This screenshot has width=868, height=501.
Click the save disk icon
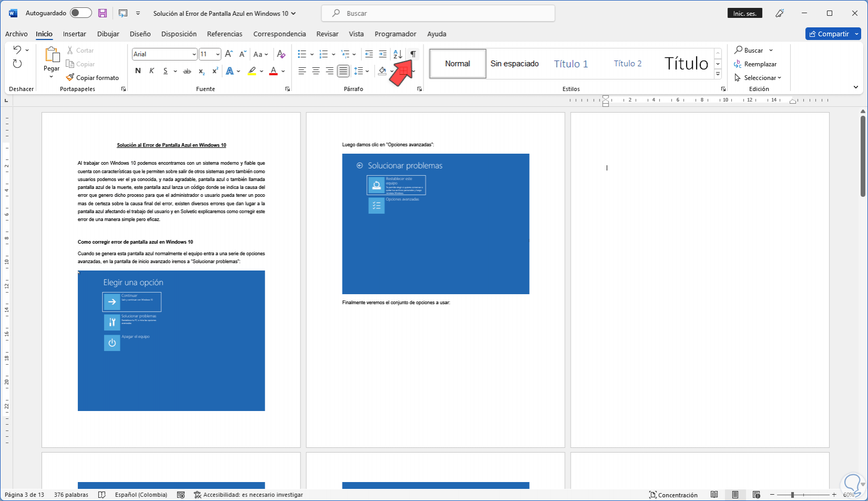(103, 13)
